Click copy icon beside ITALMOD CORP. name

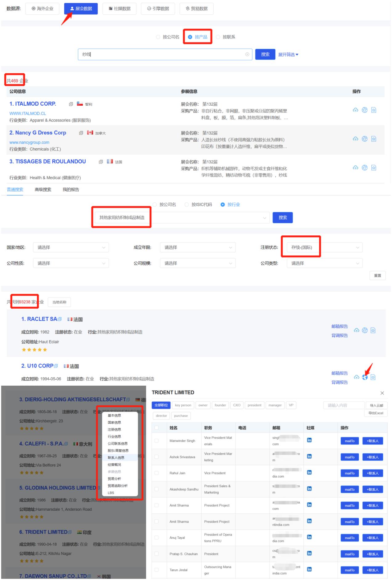point(71,104)
